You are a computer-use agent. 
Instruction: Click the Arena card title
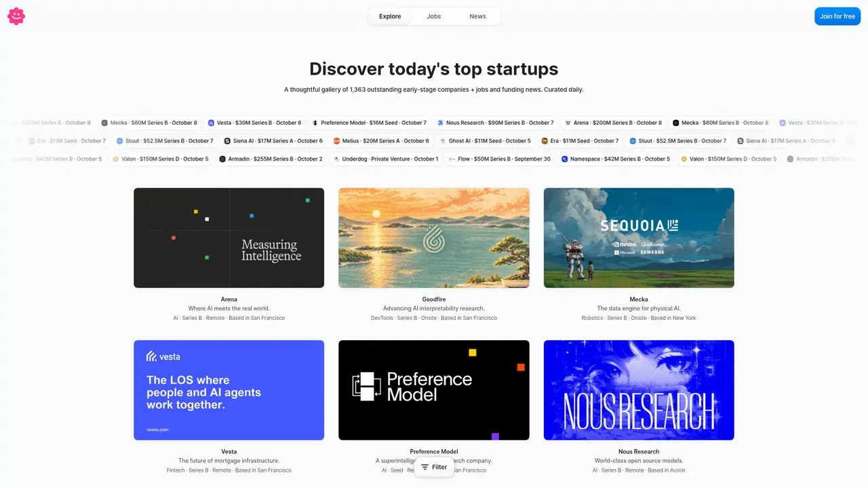tap(229, 299)
